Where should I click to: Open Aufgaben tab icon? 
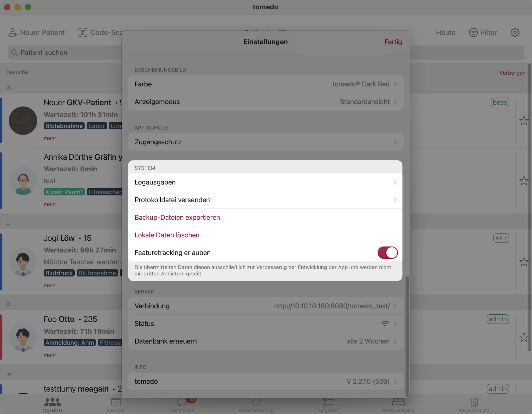[x=328, y=402]
